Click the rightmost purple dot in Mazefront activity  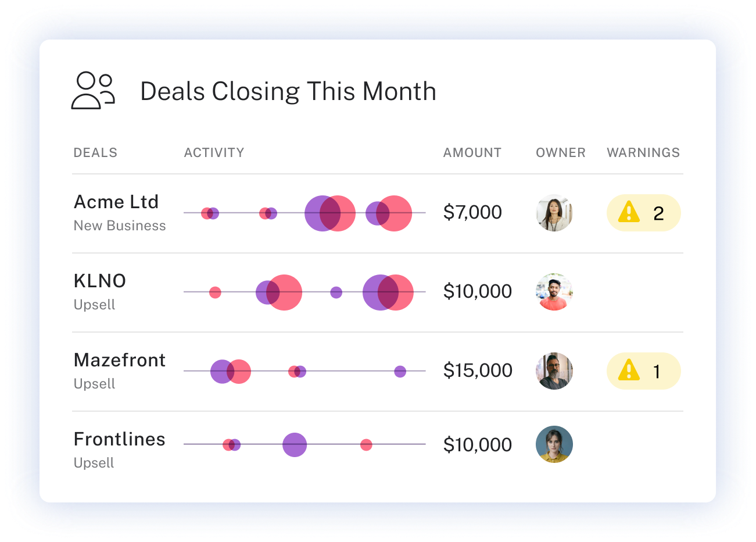(x=400, y=372)
